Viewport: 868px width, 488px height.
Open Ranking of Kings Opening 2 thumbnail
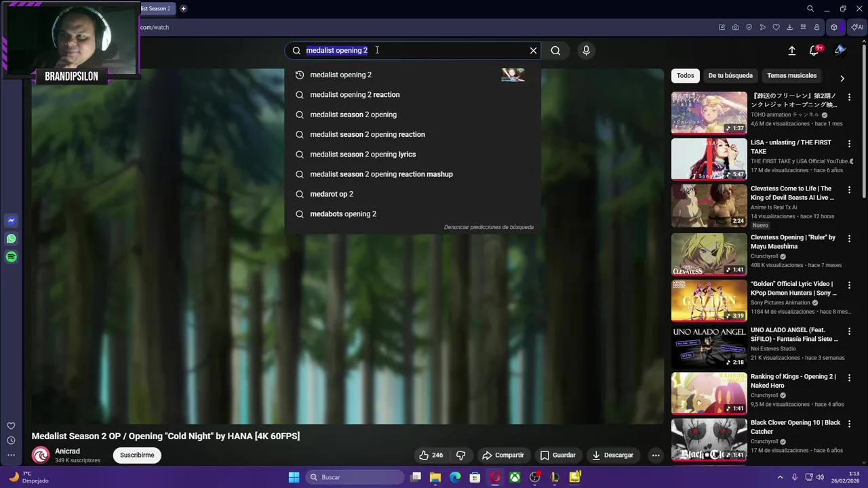click(709, 393)
